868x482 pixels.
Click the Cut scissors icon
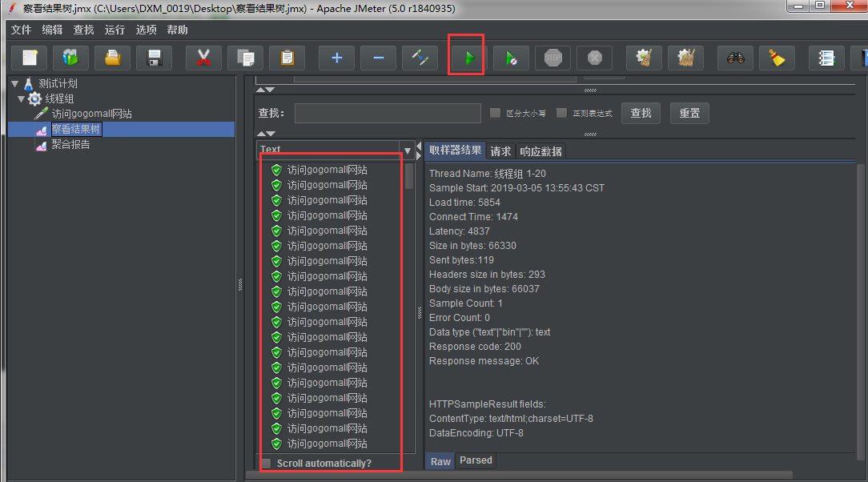coord(203,58)
